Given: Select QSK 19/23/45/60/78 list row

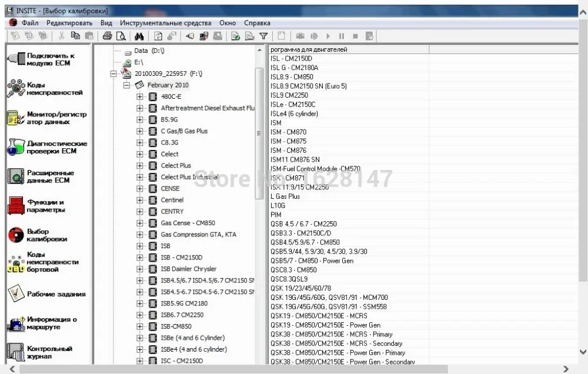Looking at the screenshot, I should [x=300, y=288].
